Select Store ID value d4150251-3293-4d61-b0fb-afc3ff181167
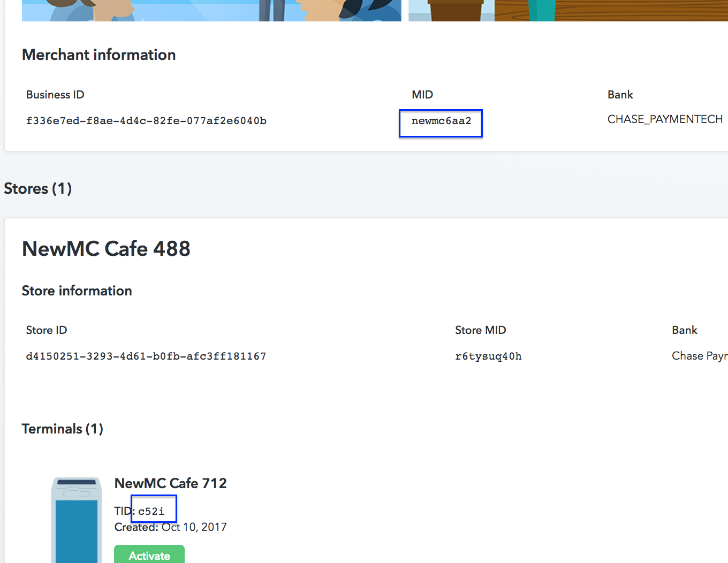The height and width of the screenshot is (563, 728). 146,356
